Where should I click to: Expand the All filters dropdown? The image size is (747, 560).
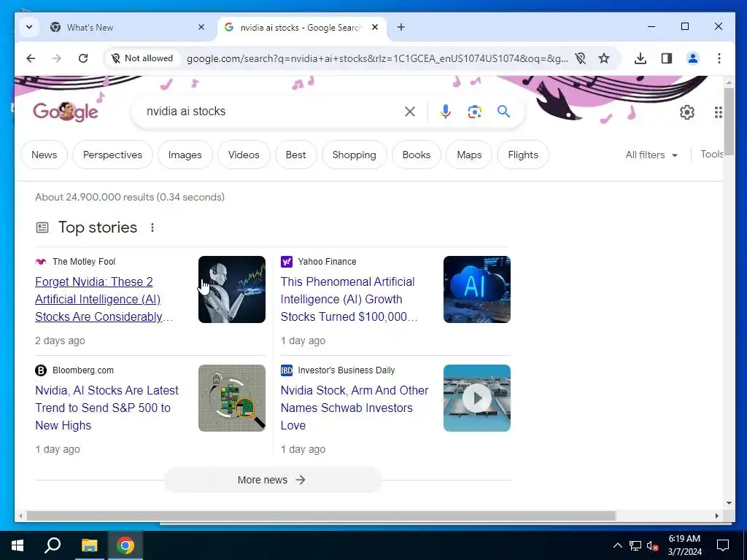pyautogui.click(x=651, y=155)
